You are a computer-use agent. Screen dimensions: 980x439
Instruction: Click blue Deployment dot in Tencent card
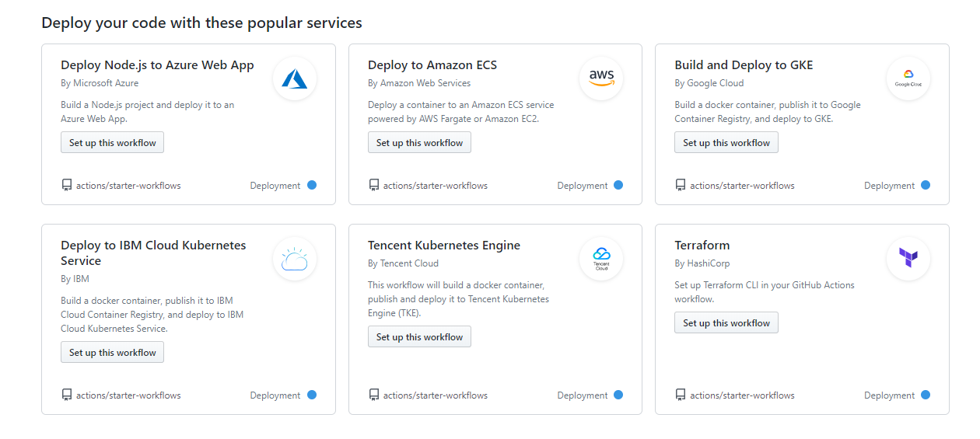point(618,395)
